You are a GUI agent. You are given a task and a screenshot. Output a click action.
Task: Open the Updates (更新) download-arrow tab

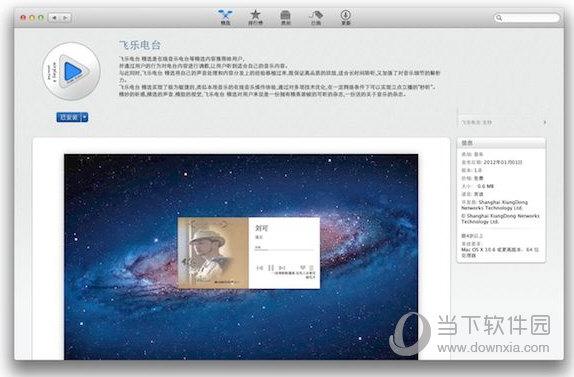click(346, 17)
